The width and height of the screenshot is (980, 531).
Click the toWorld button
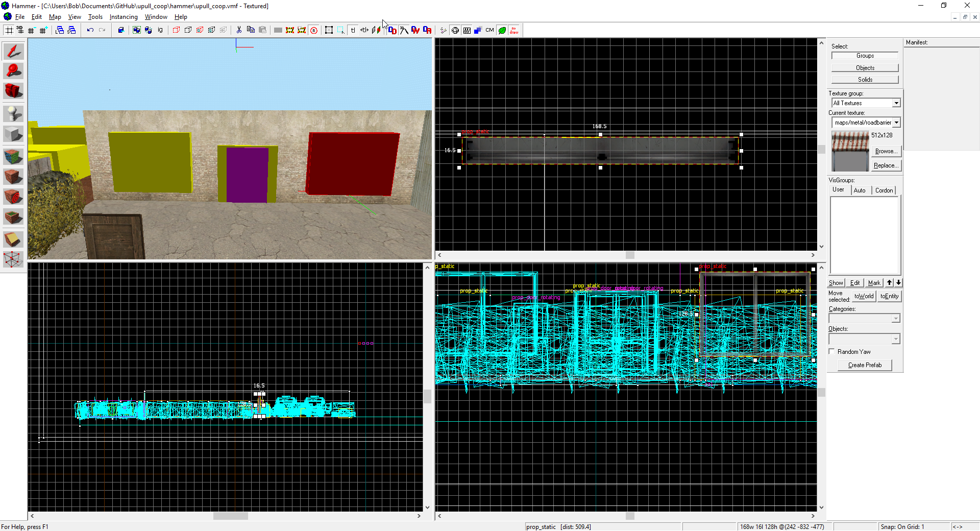864,296
